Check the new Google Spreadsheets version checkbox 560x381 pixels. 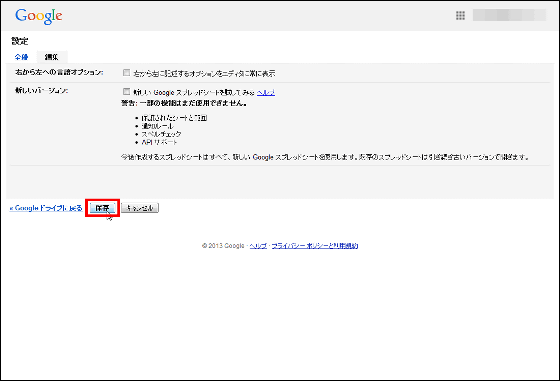pos(126,91)
